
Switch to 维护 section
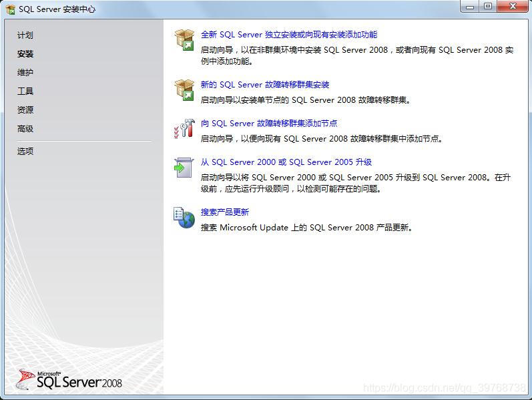click(x=25, y=72)
